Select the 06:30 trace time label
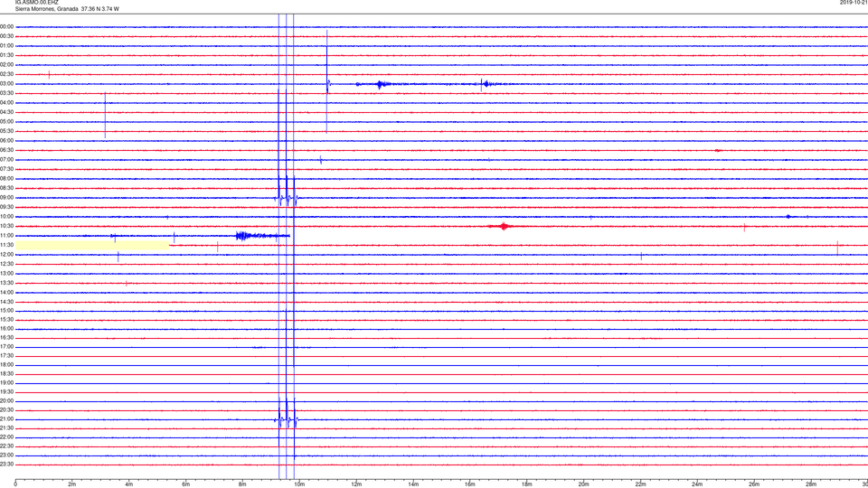Screen dimensions: 868x488 click(x=6, y=150)
